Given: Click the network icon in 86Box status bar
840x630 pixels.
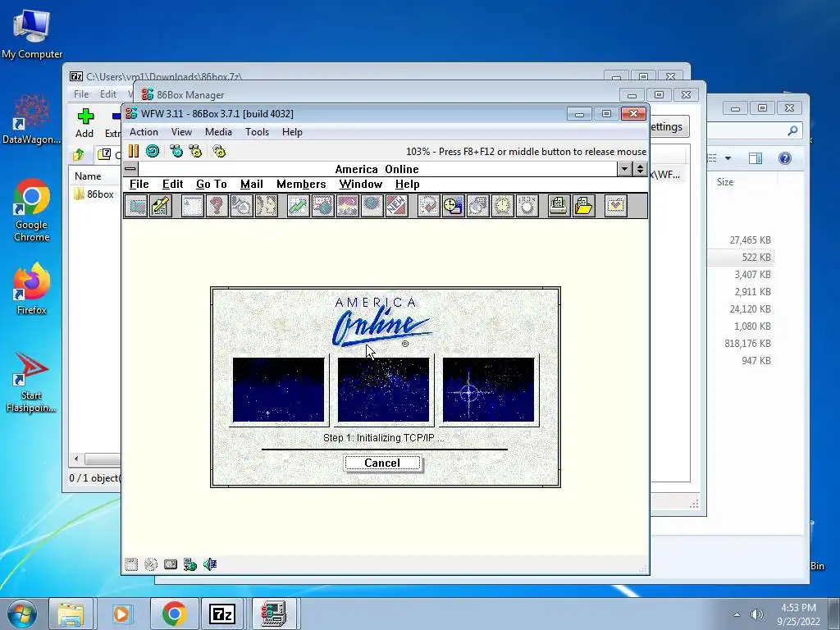Looking at the screenshot, I should point(190,564).
